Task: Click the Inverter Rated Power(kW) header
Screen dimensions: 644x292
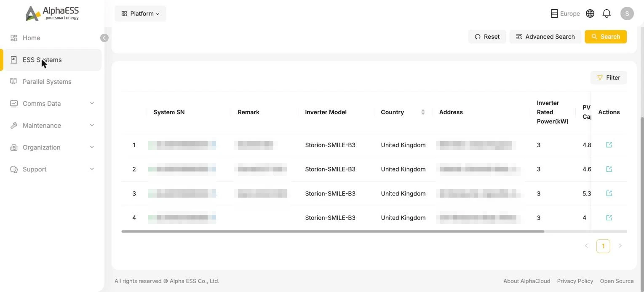Action: point(552,112)
